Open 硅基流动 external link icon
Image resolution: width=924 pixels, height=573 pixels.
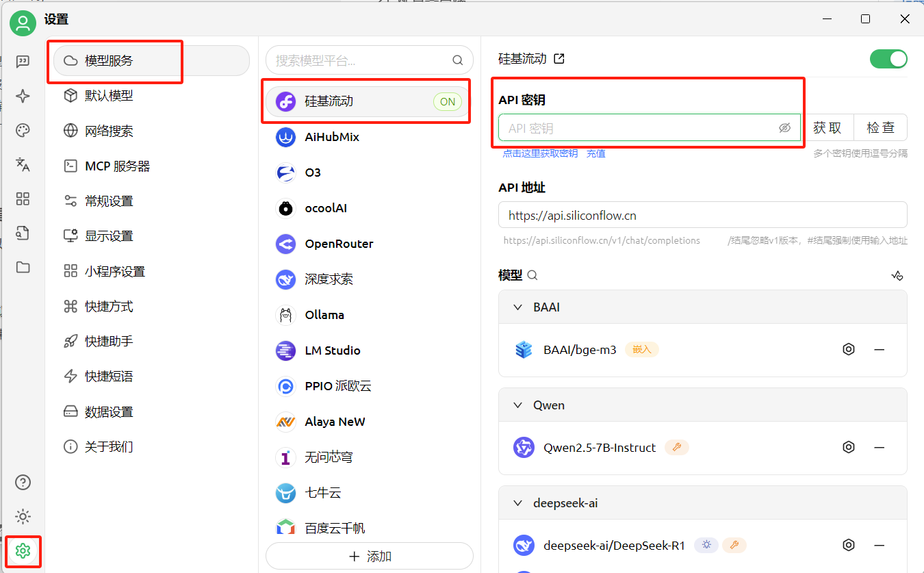(x=559, y=59)
